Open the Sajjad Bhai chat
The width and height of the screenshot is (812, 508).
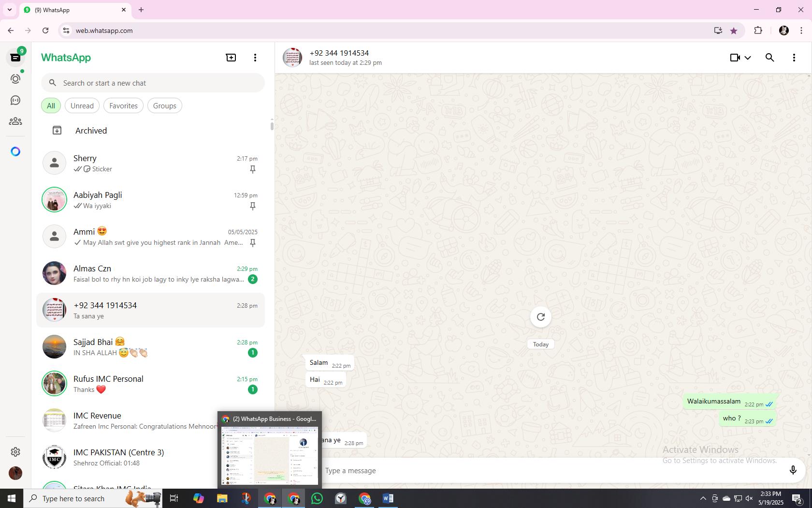(x=151, y=347)
